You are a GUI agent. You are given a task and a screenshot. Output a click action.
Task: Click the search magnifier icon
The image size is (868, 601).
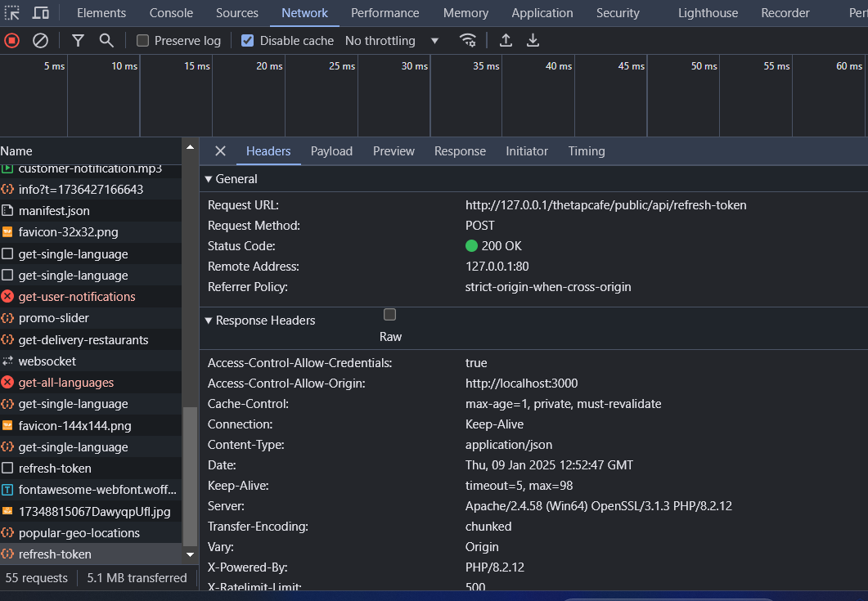click(106, 41)
